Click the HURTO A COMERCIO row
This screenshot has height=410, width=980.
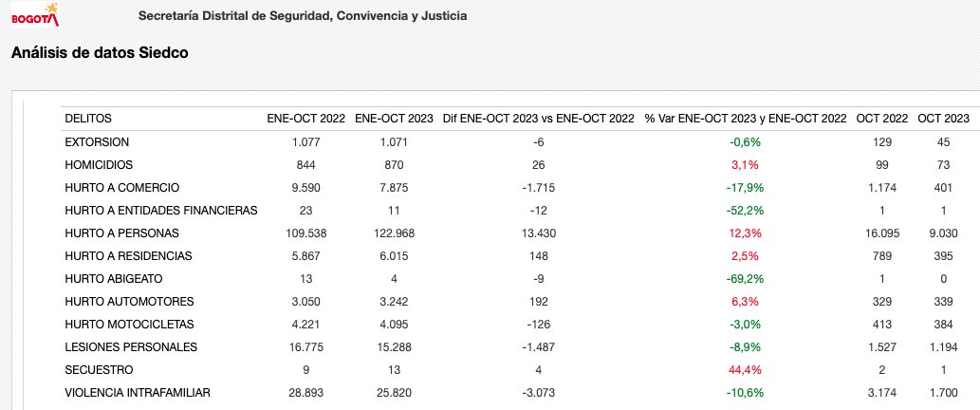pos(517,188)
